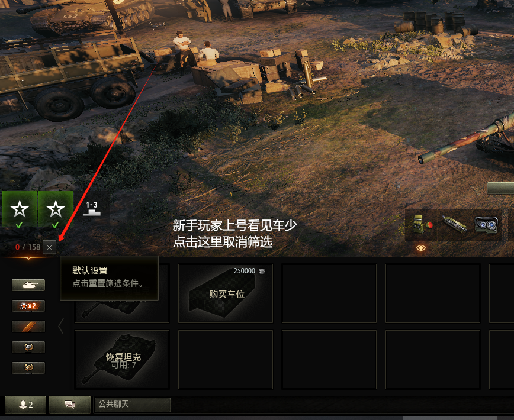Select the binocular telescope equipment slot

coord(486,225)
